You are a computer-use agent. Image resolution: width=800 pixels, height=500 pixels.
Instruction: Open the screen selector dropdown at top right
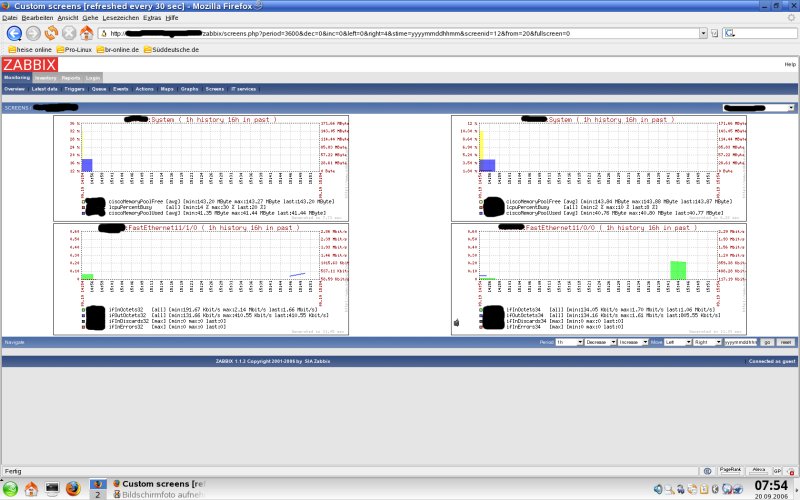[759, 108]
